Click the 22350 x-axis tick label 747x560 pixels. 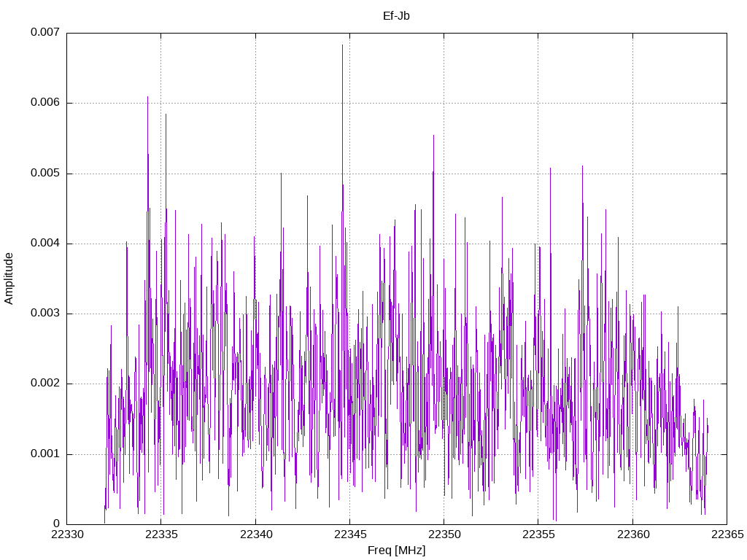tap(444, 534)
